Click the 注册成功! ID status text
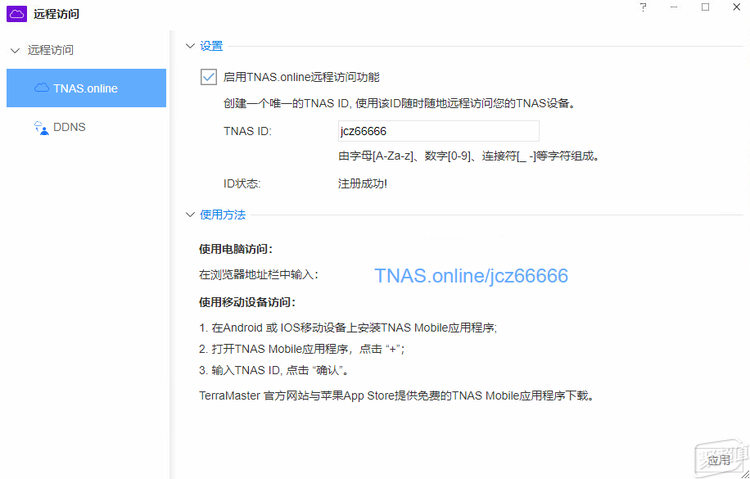Viewport: 750px width, 479px height. pyautogui.click(x=363, y=183)
